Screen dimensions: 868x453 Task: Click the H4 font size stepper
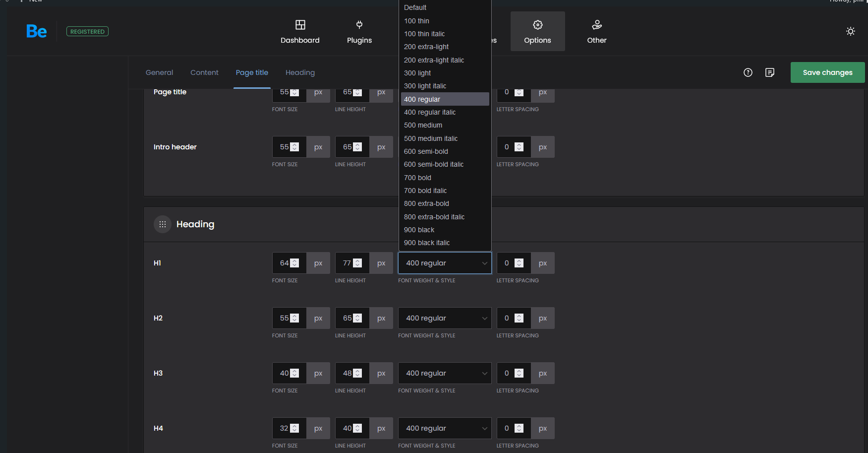[294, 428]
